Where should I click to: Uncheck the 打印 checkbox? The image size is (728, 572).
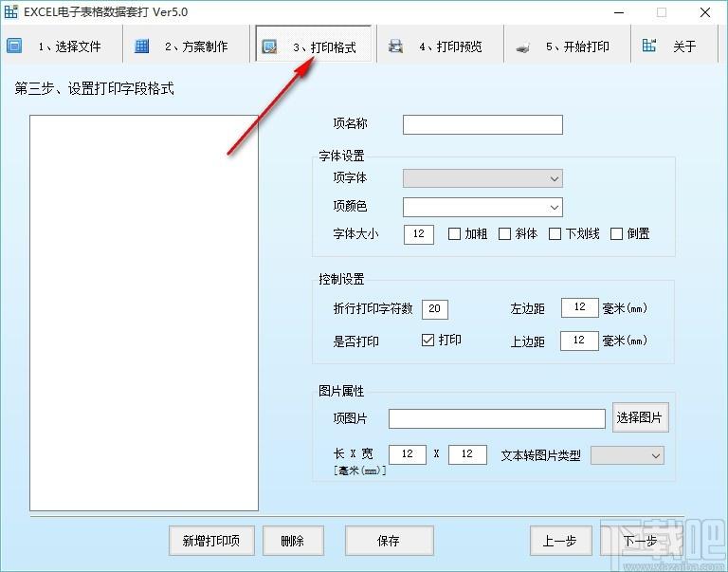coord(428,341)
